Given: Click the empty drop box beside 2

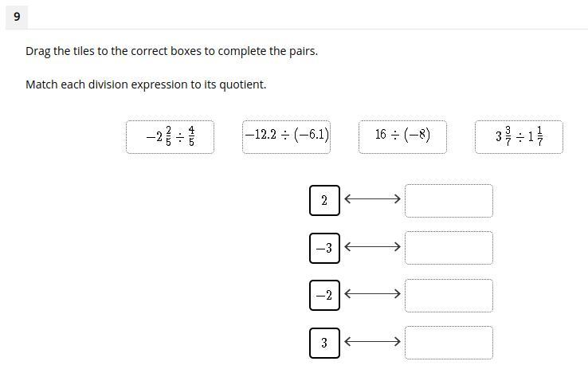Looking at the screenshot, I should point(449,201).
